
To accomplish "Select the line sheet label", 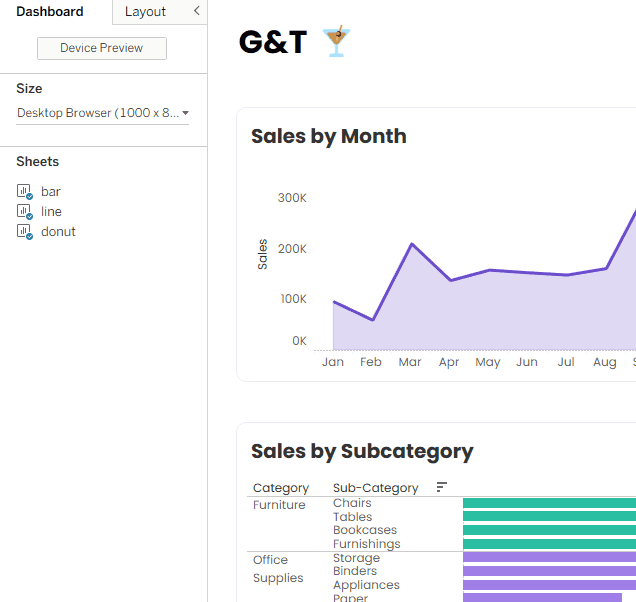I will click(51, 211).
